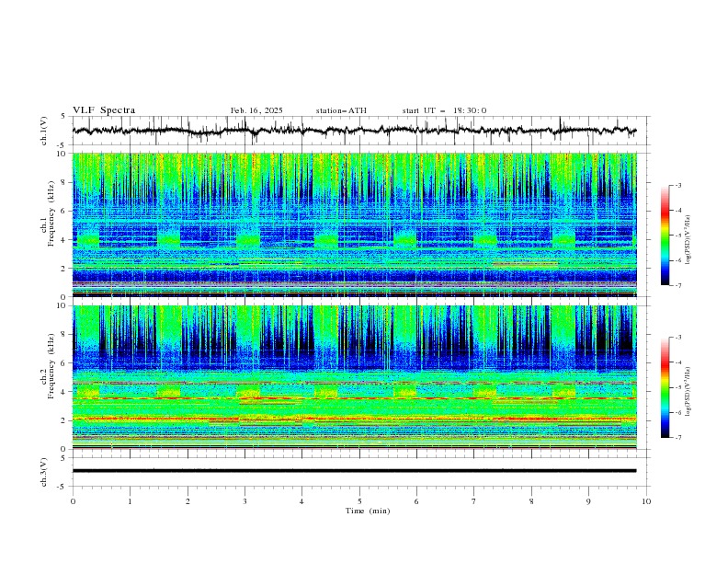Click the "station=ATH" header label
This screenshot has width=728, height=563.
[341, 110]
